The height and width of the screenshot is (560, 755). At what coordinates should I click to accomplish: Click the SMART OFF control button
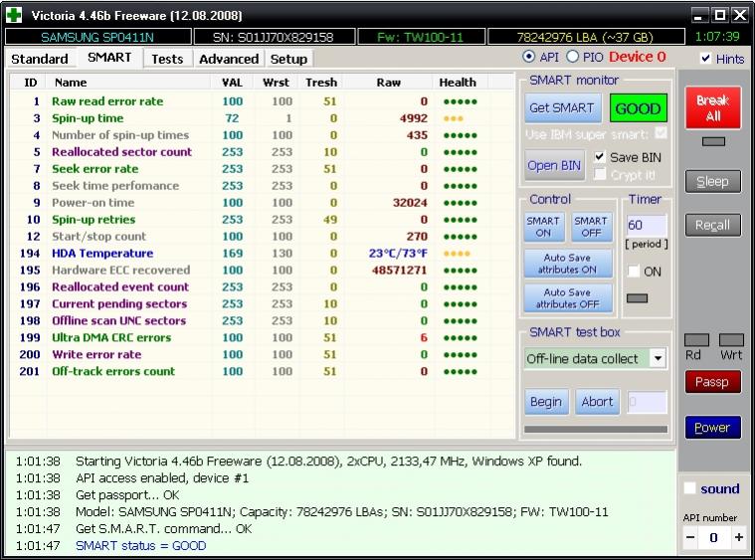click(591, 227)
